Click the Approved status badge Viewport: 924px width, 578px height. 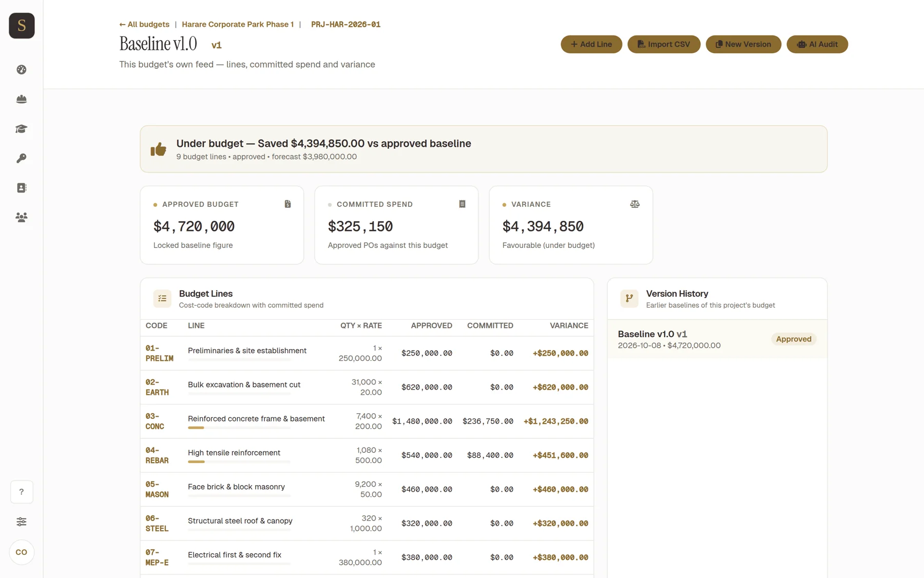pyautogui.click(x=794, y=339)
